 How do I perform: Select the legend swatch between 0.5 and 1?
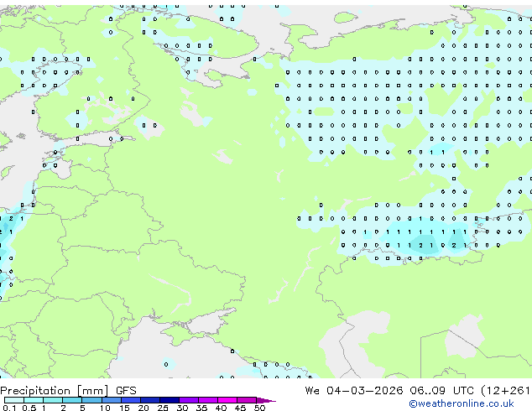(34, 400)
